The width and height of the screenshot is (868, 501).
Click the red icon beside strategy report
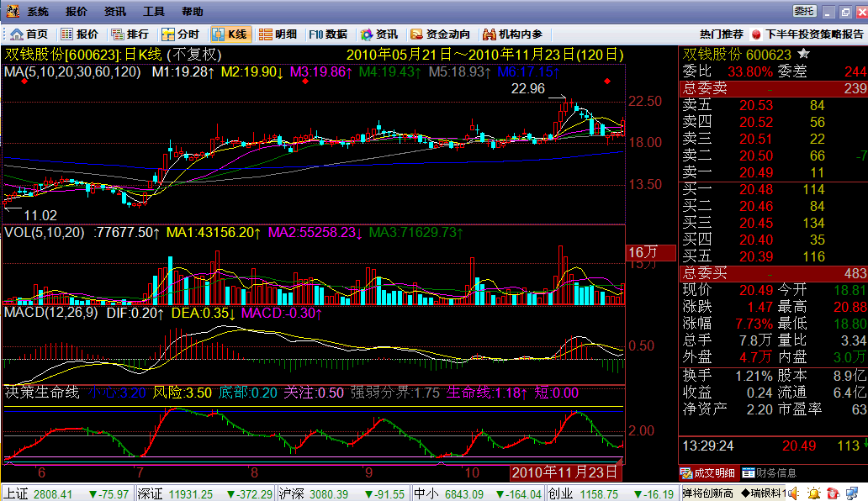[756, 34]
